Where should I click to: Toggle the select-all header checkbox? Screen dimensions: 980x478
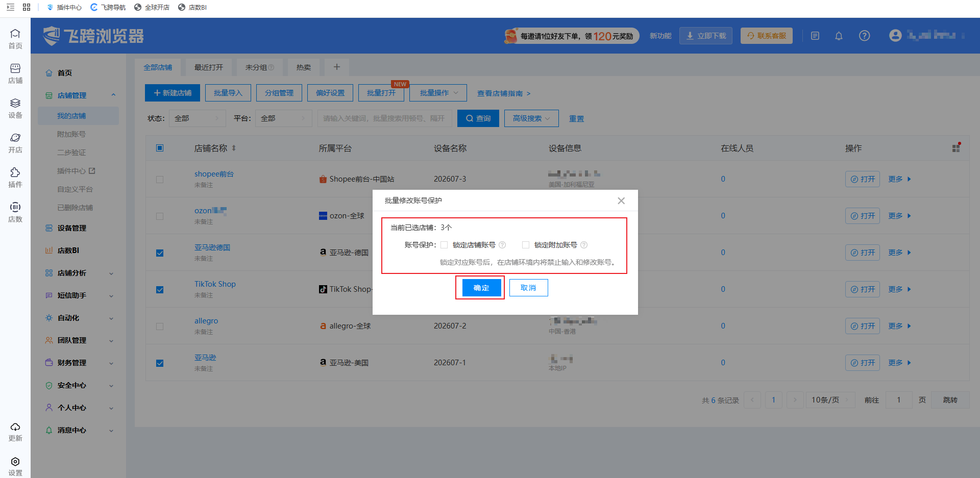(x=160, y=148)
